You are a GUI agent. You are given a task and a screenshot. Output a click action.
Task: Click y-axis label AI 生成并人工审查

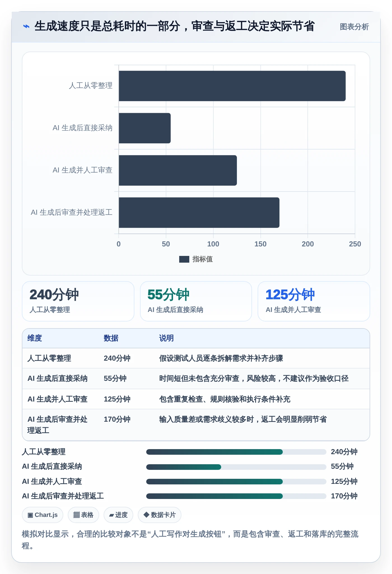coord(83,170)
